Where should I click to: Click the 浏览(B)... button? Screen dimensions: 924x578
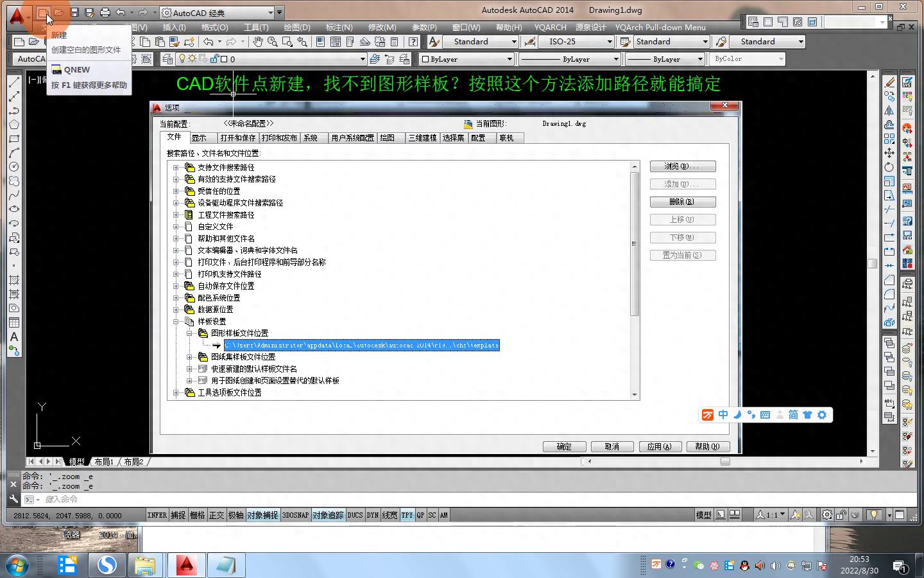point(682,166)
